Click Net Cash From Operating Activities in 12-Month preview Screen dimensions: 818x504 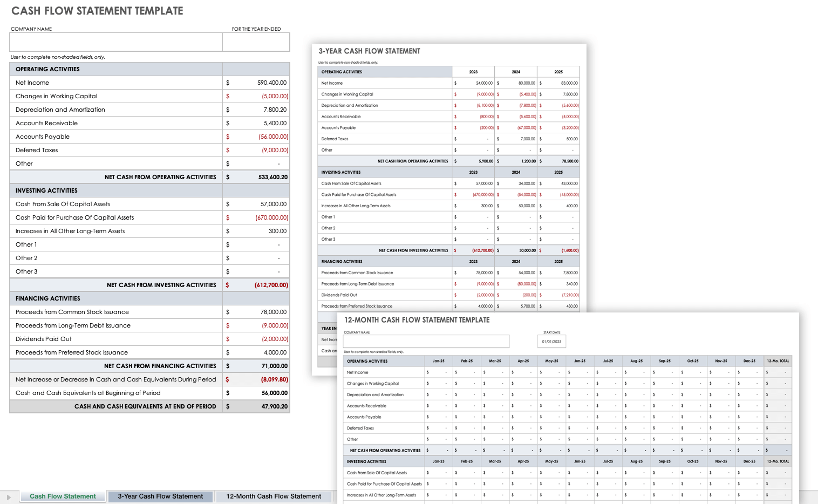coord(385,451)
